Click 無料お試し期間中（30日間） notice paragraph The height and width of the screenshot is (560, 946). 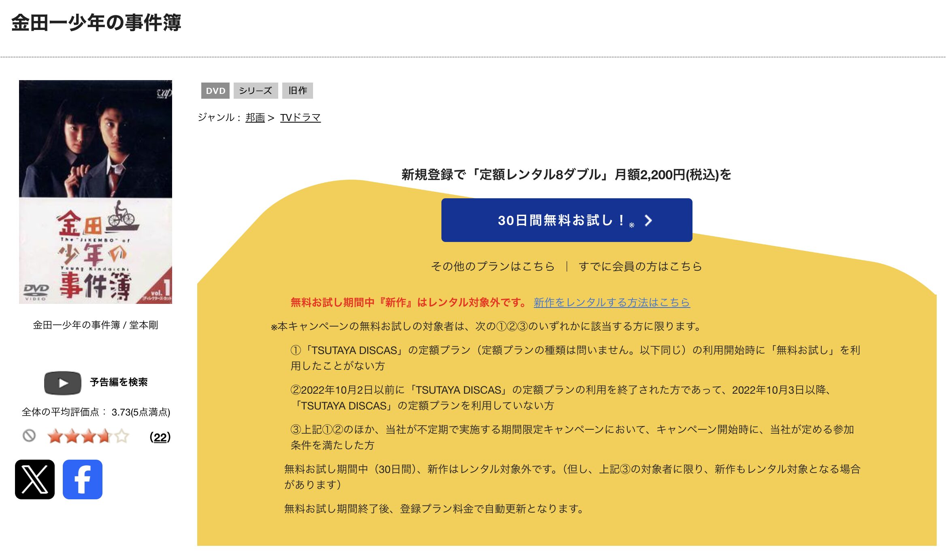tap(572, 477)
